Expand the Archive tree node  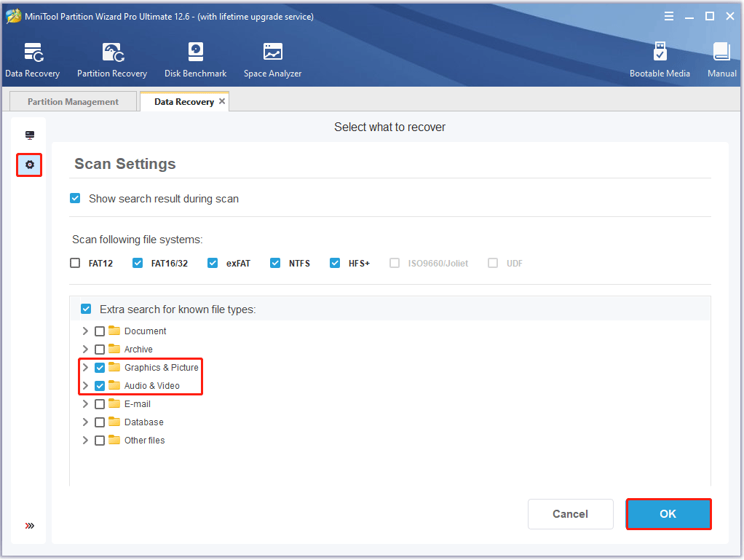[85, 349]
